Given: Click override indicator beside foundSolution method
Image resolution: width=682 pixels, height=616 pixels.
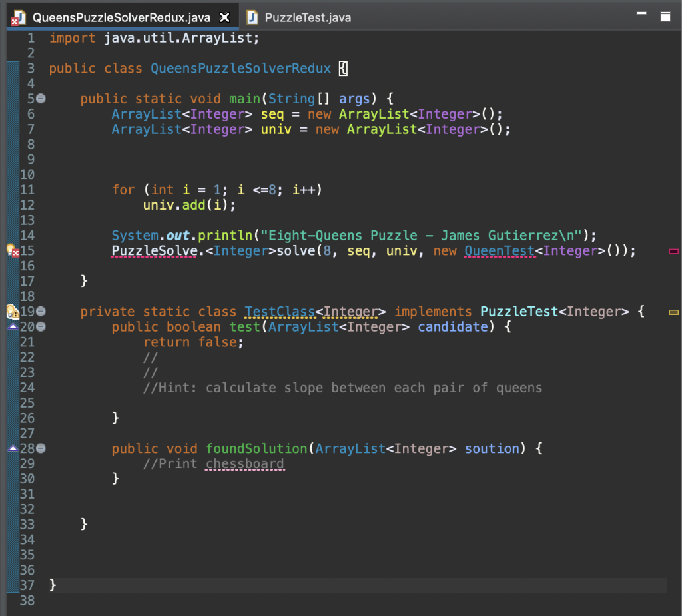Looking at the screenshot, I should (x=12, y=448).
